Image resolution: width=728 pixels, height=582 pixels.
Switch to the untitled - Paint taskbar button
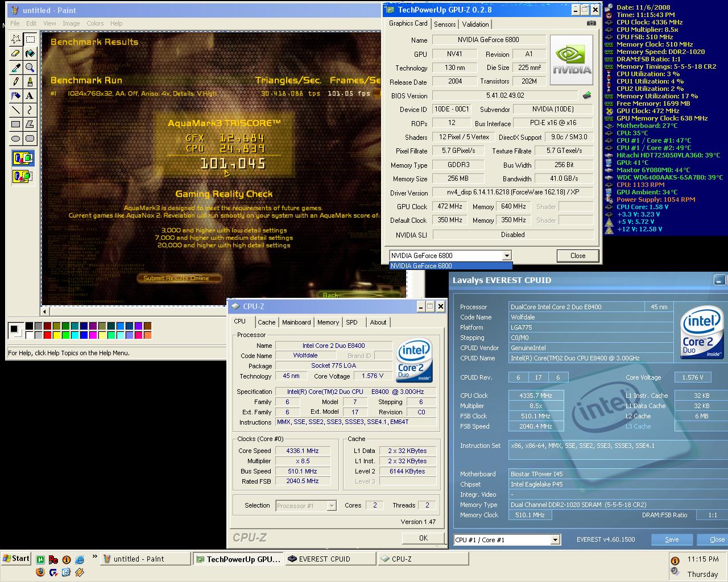click(146, 559)
